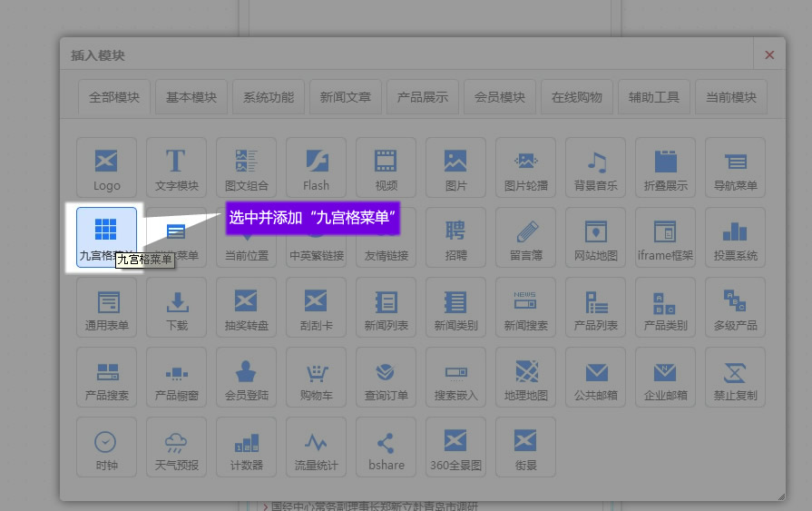Image resolution: width=812 pixels, height=511 pixels.
Task: Insert the 文字模块 text module
Action: coord(176,167)
